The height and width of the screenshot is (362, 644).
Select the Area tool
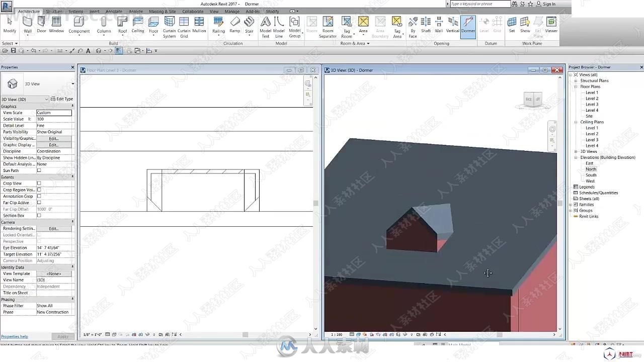tap(363, 25)
